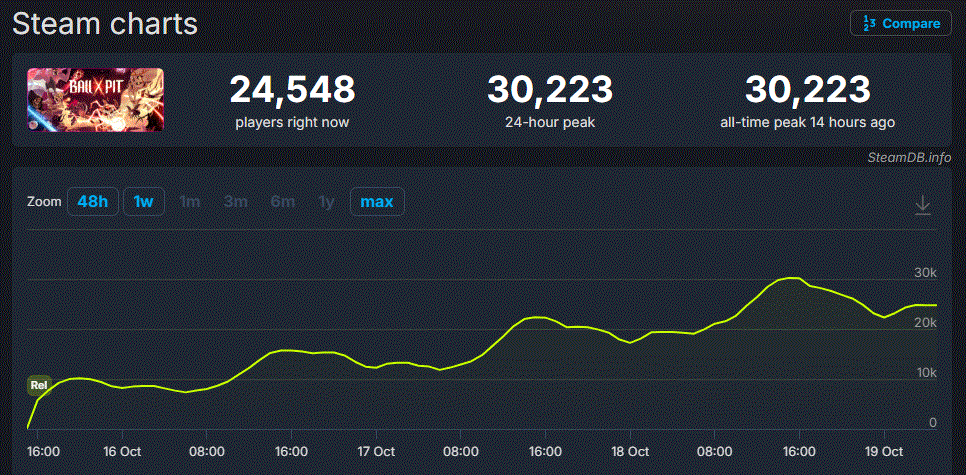Screen dimensions: 966x475
Task: Click the 19 Oct date on the axis
Action: pos(886,451)
